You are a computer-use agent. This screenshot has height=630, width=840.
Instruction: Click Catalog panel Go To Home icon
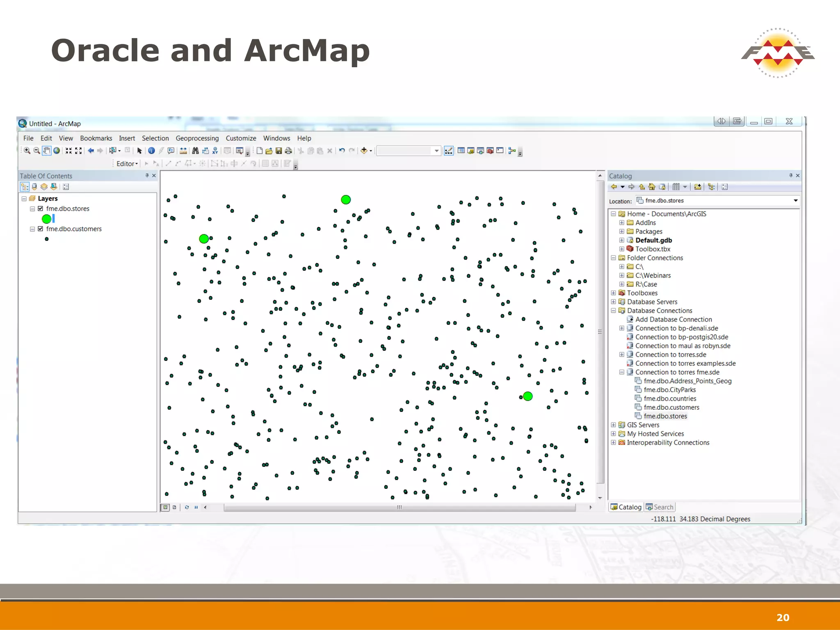[652, 187]
